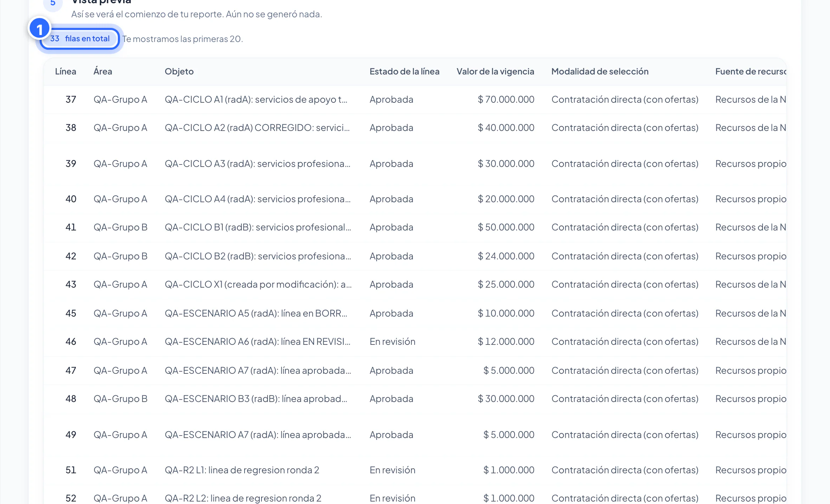Select the 'Objeto' column header
Viewport: 830px width, 504px height.
coord(179,72)
